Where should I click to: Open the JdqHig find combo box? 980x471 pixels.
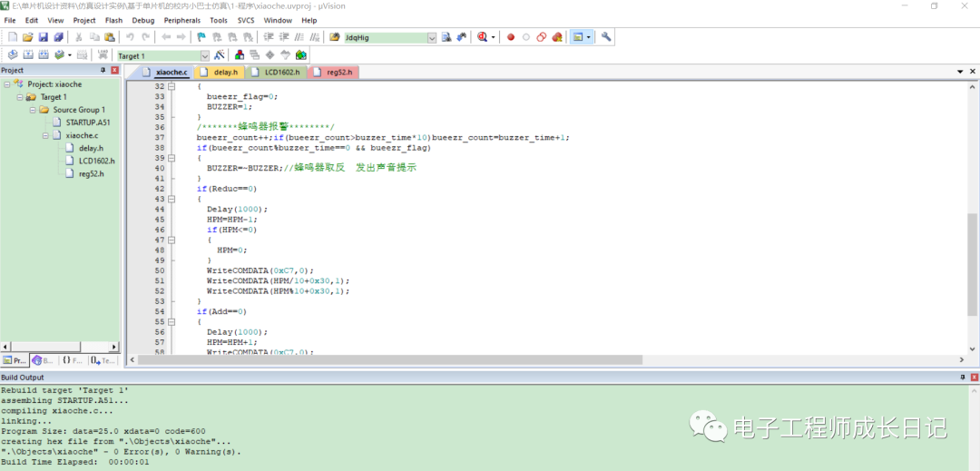tap(432, 38)
